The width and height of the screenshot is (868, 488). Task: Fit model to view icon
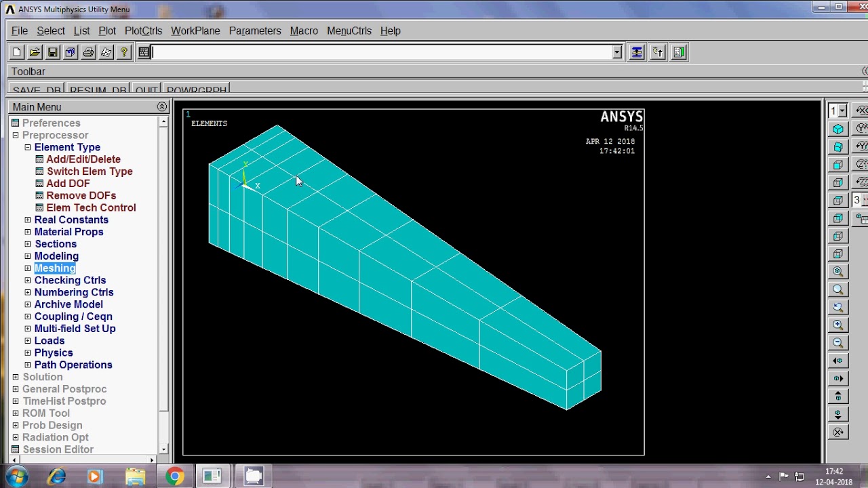[x=838, y=272]
